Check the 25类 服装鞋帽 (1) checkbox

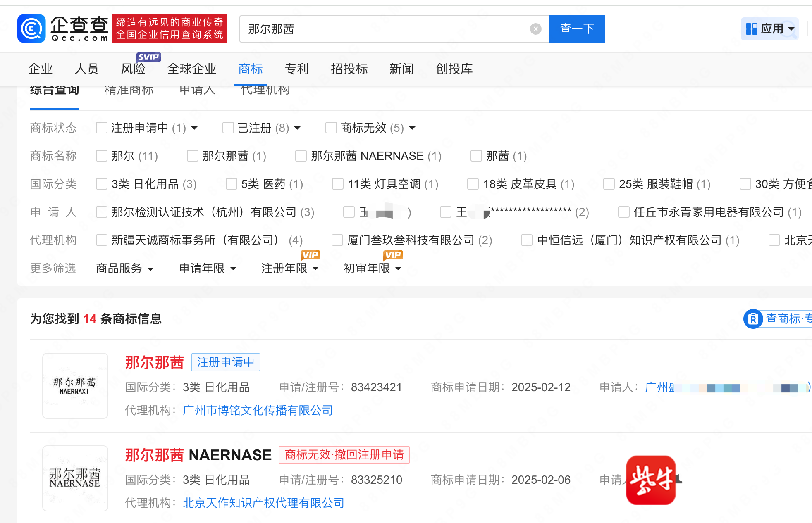(609, 184)
